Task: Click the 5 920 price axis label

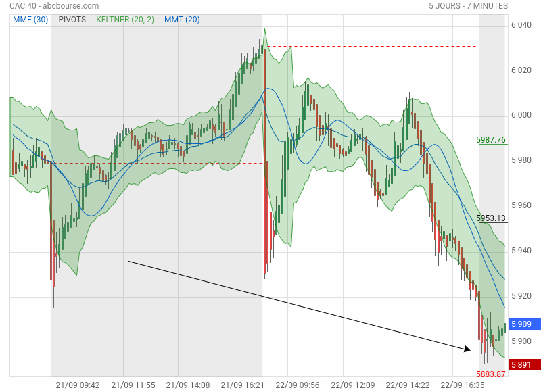Action: point(521,296)
